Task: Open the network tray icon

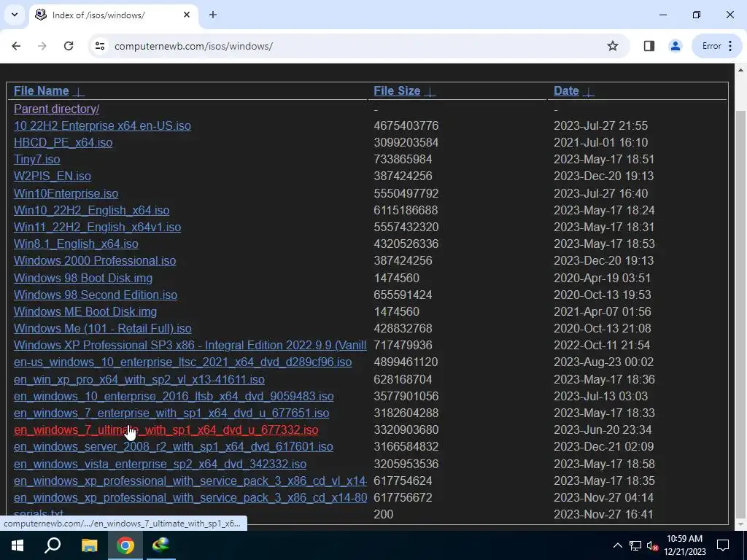Action: [x=635, y=545]
